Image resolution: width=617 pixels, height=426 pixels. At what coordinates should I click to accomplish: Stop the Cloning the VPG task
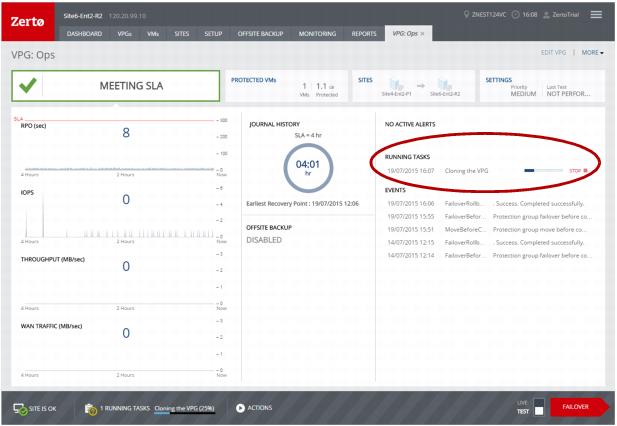[x=578, y=171]
